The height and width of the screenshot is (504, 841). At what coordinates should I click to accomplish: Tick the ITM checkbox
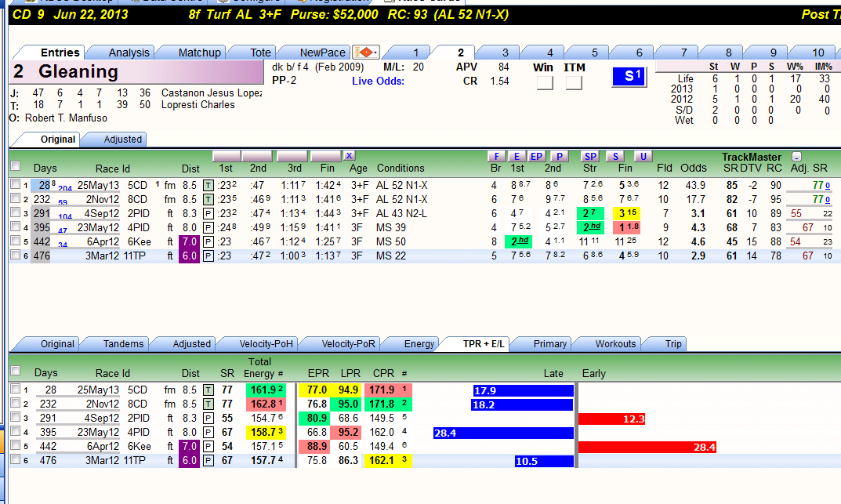[574, 82]
